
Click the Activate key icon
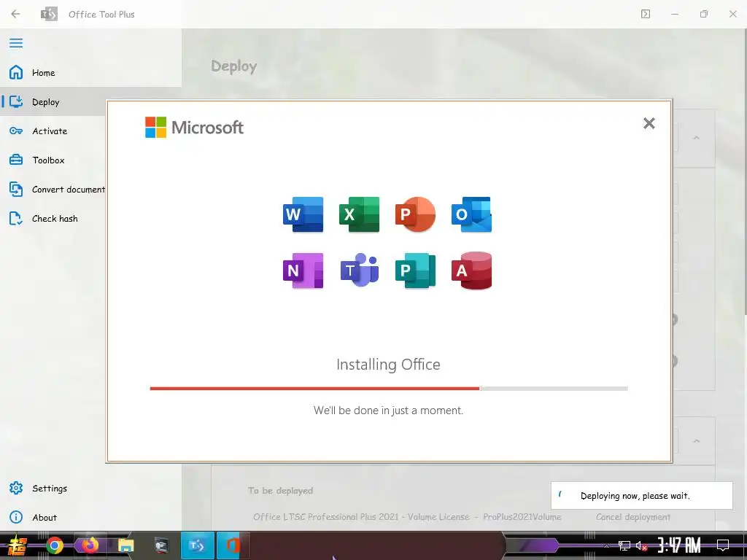pyautogui.click(x=16, y=131)
